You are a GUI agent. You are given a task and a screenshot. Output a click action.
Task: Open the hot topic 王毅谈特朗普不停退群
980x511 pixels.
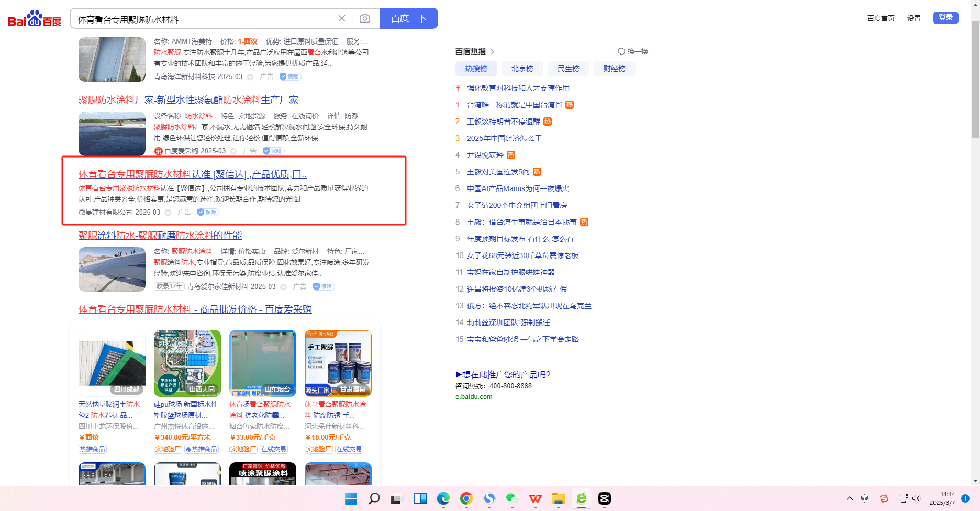(x=503, y=121)
